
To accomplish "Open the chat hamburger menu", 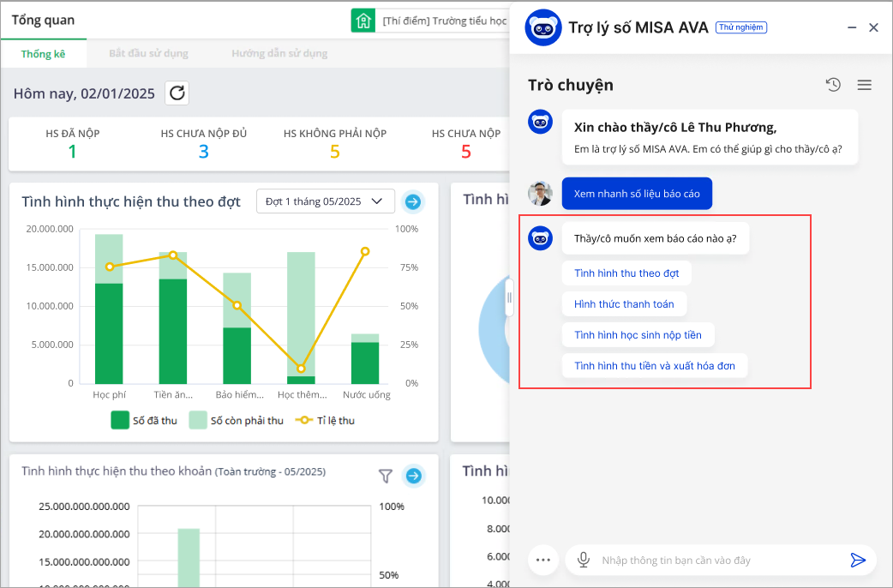I will [x=865, y=85].
